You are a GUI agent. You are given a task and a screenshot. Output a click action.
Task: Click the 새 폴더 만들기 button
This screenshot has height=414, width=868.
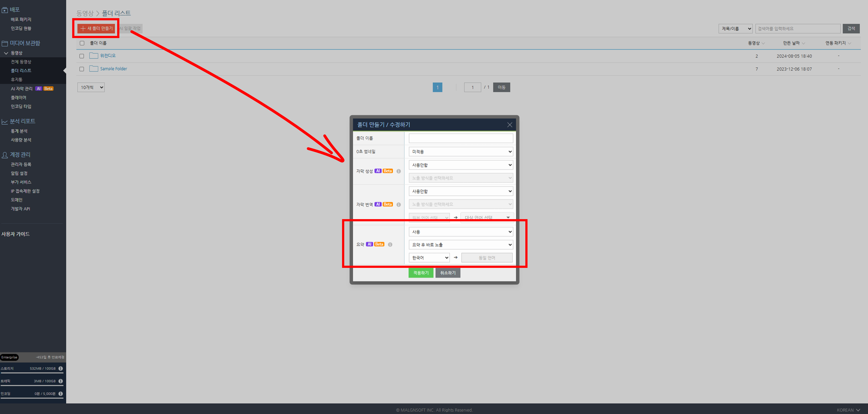96,28
